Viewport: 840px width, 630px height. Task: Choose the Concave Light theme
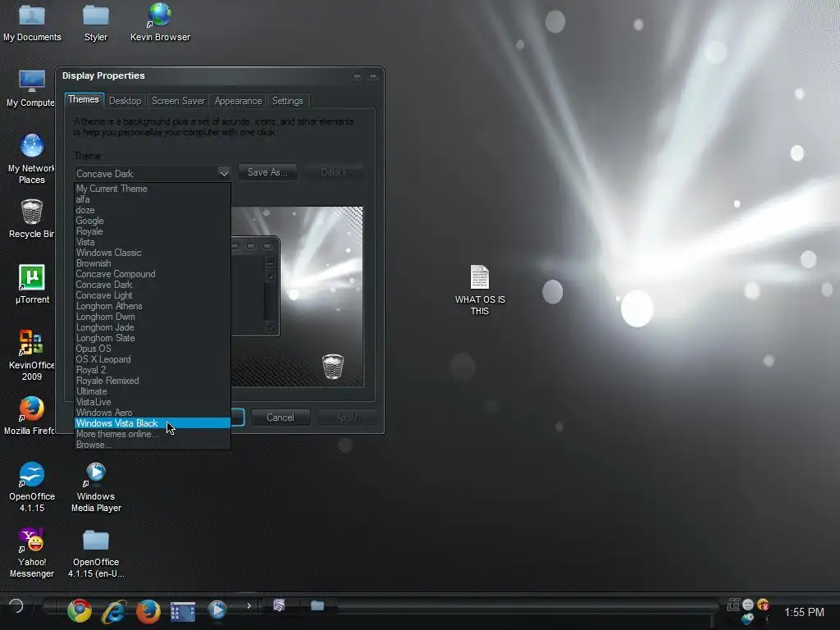tap(152, 295)
